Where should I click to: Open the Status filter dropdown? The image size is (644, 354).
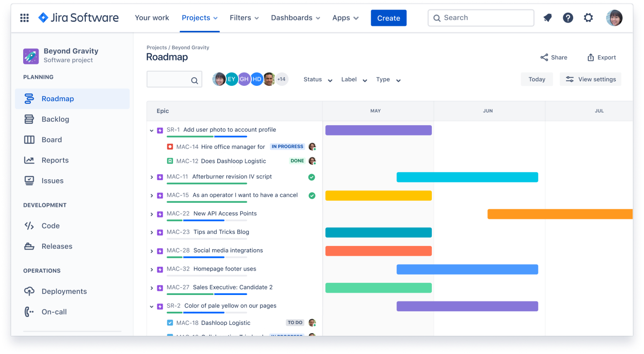click(x=317, y=79)
